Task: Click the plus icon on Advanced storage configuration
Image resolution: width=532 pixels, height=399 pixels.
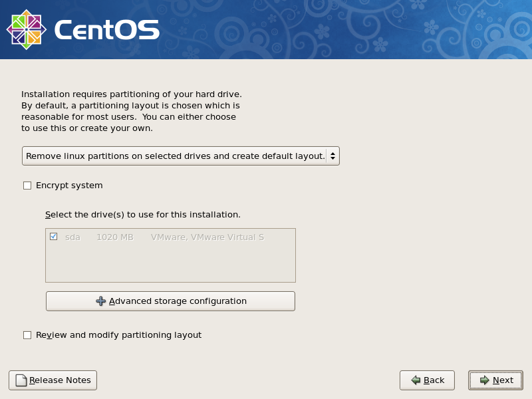Action: point(101,301)
